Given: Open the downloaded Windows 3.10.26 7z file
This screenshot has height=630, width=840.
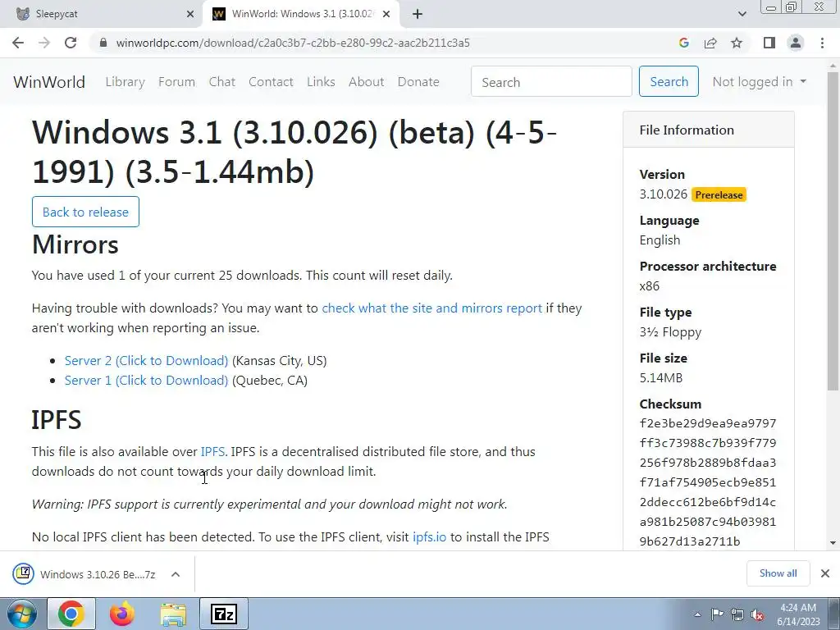Looking at the screenshot, I should pos(84,574).
